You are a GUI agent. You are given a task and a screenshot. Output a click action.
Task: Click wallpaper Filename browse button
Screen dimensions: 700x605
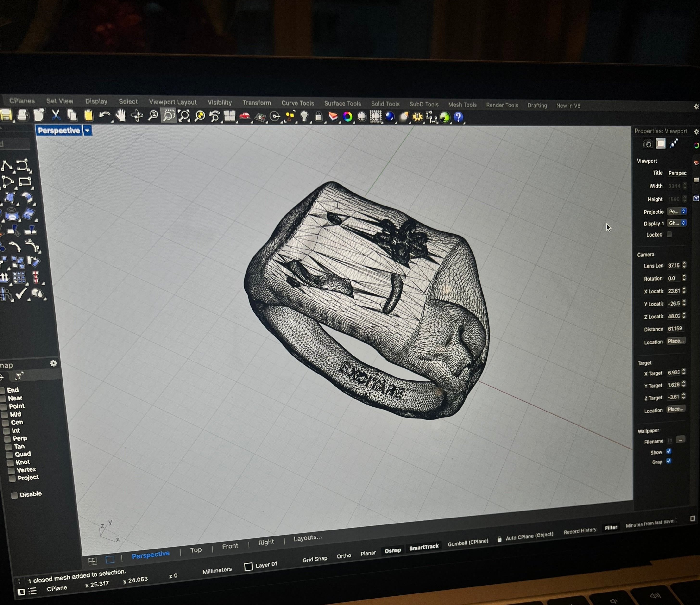[681, 440]
